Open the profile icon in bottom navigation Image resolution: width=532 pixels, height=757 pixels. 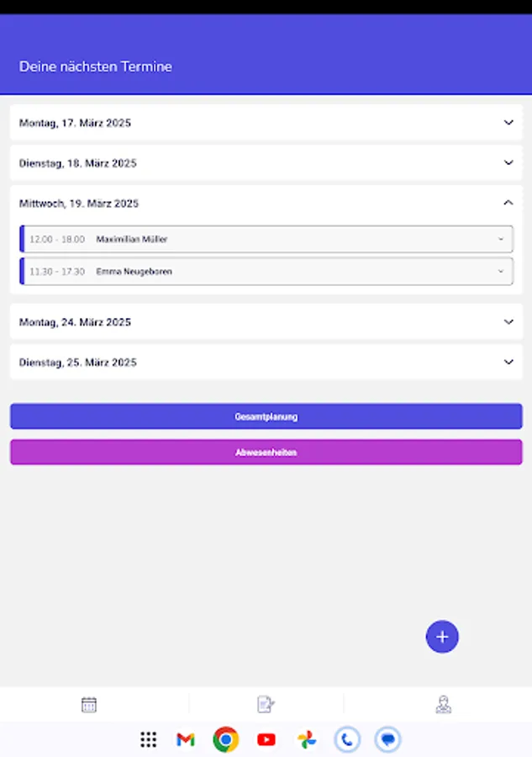click(x=443, y=704)
